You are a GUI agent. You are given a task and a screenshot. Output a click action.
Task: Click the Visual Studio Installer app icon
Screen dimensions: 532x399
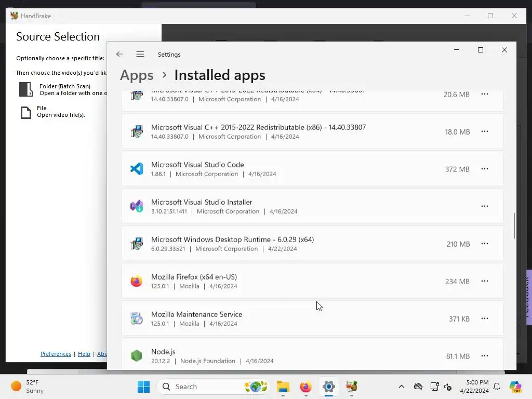[137, 206]
